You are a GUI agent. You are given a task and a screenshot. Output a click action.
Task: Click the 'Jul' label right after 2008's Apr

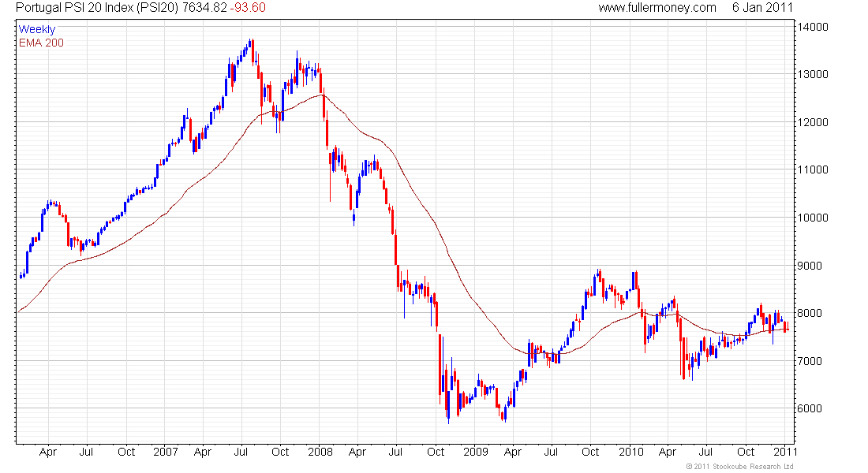coord(395,452)
